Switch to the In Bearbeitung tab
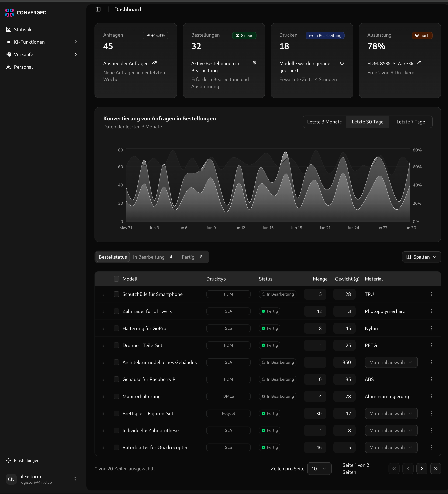Screen dimensions: 448x494 (x=152, y=257)
